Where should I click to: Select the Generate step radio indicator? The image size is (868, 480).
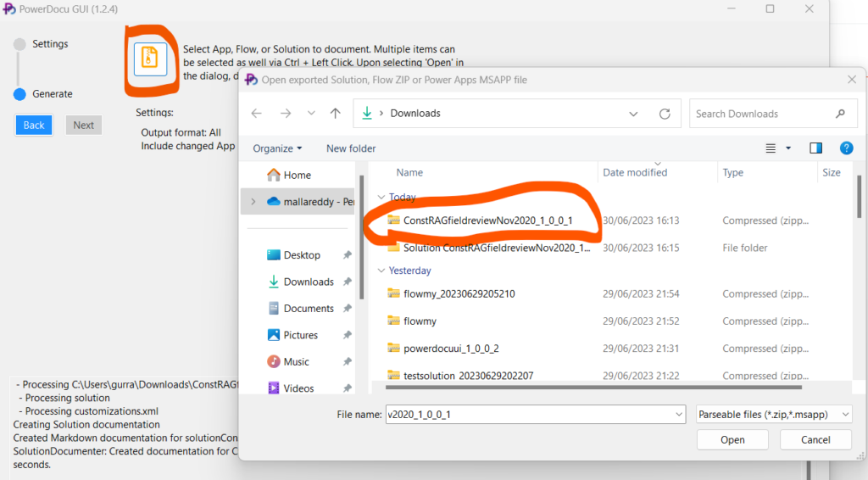click(20, 94)
